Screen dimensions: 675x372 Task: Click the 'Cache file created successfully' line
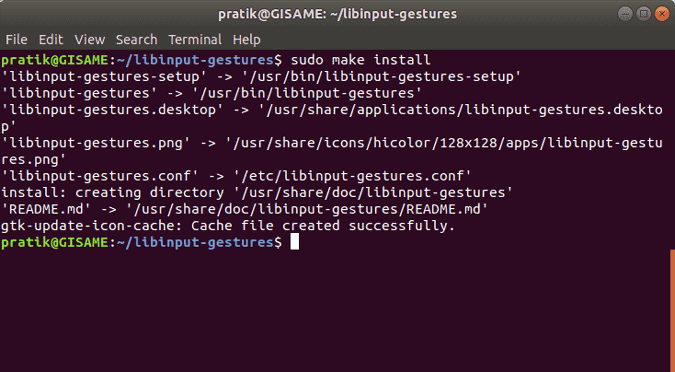pyautogui.click(x=228, y=226)
